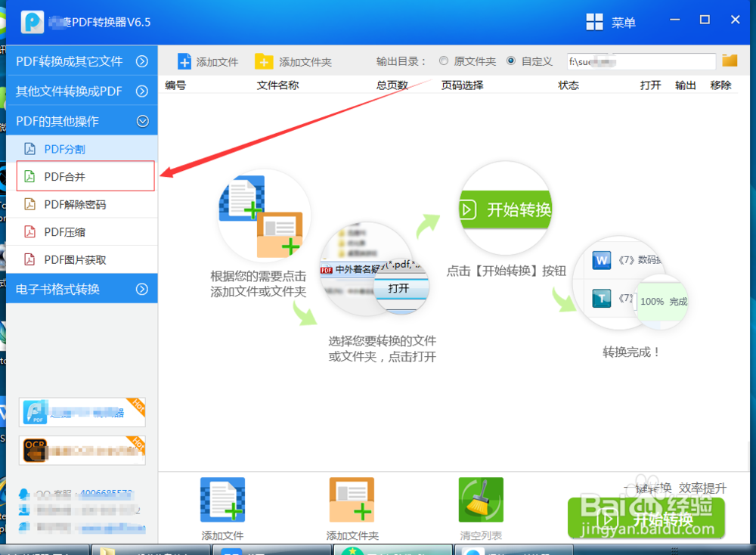
Task: Click the 清空列表 broom icon
Action: click(x=481, y=500)
